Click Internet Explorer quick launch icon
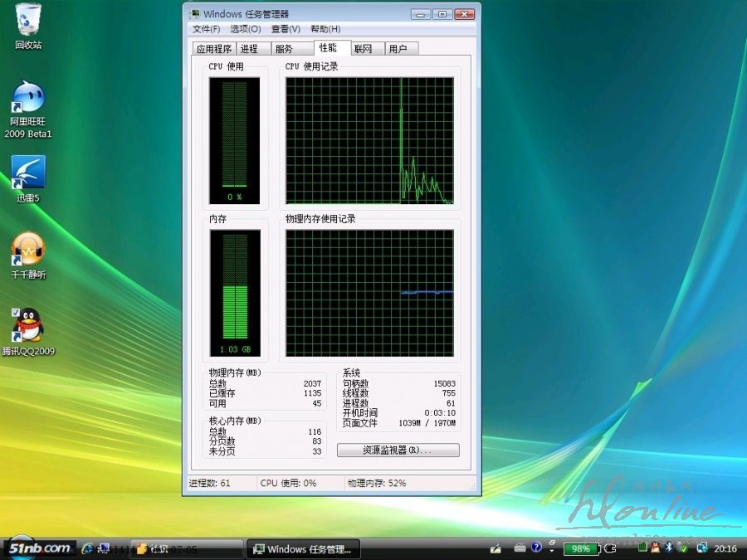This screenshot has height=560, width=747. point(87,548)
